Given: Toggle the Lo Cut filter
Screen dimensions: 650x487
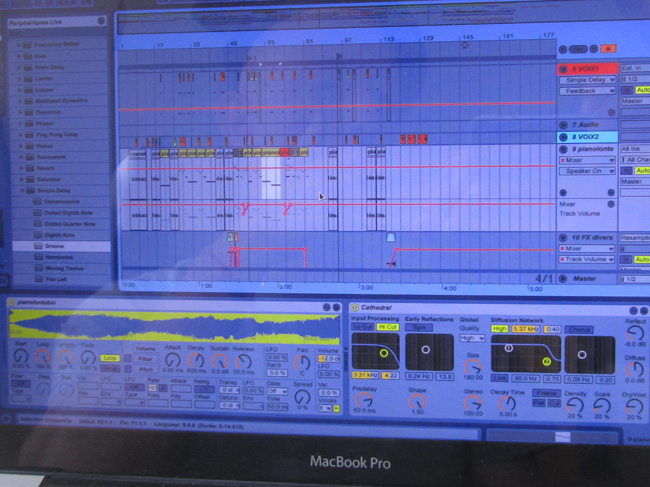Looking at the screenshot, I should (x=363, y=327).
